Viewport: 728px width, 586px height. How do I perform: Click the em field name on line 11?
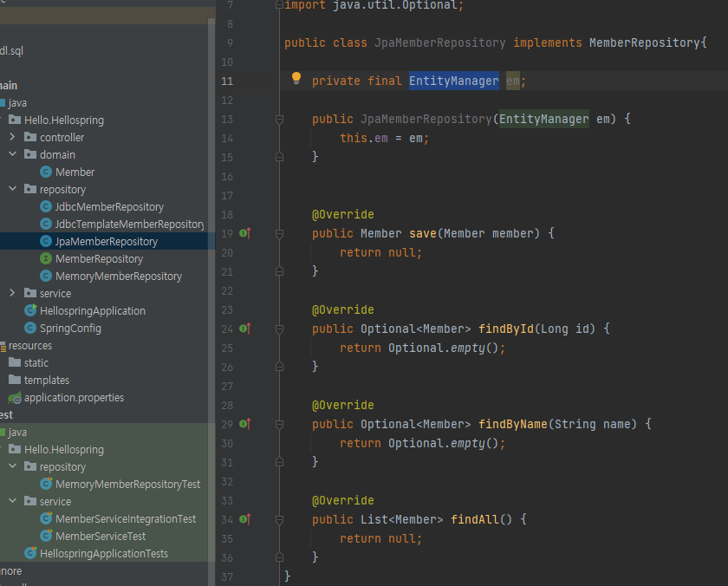512,81
